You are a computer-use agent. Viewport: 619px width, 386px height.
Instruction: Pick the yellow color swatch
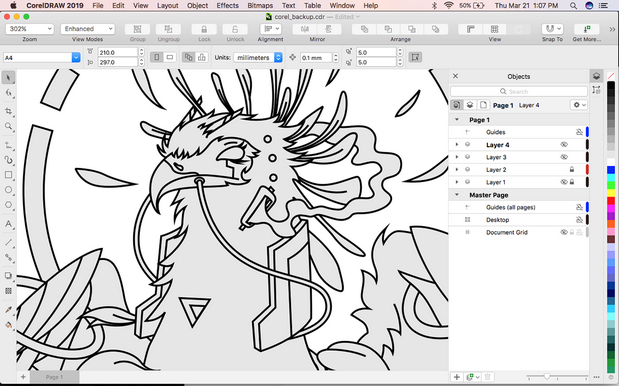click(x=611, y=193)
